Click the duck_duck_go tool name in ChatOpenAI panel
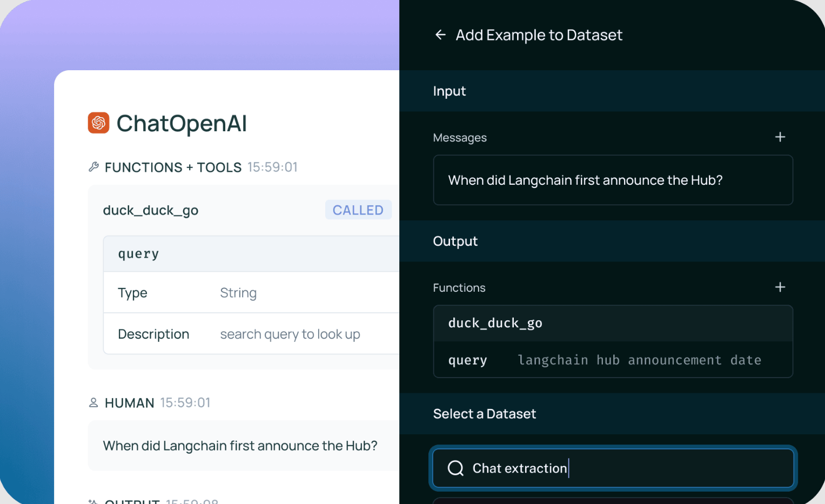The width and height of the screenshot is (825, 504). tap(151, 210)
